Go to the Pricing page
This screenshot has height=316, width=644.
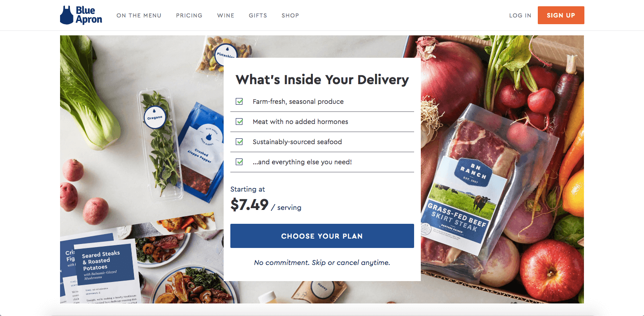189,15
